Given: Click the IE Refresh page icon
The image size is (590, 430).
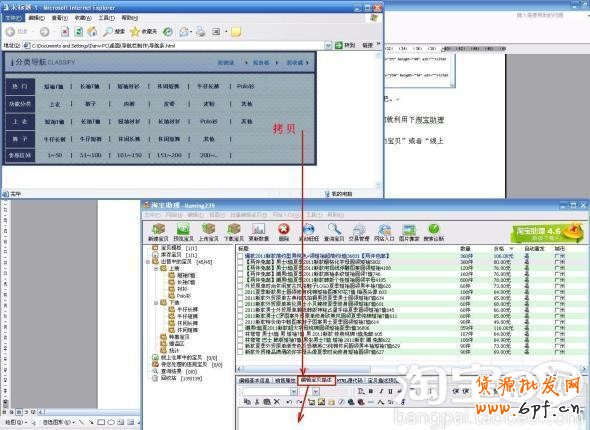Looking at the screenshot, I should 79,32.
